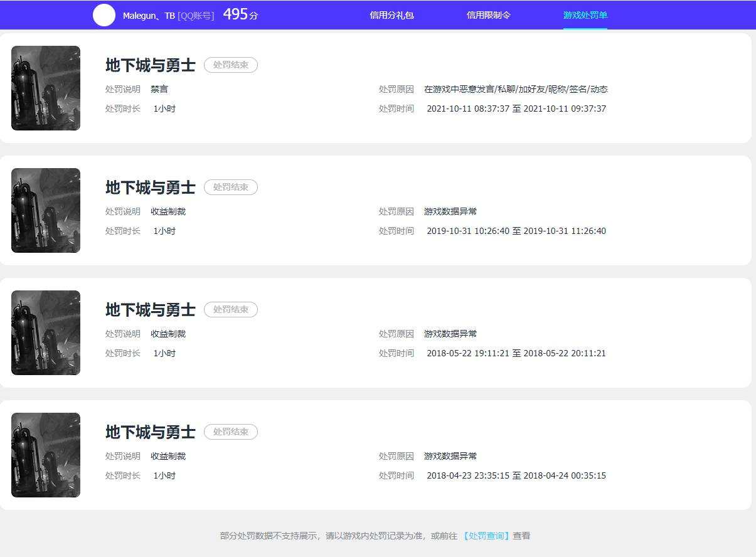Open the 【处罚查询】 link at bottom
Screen dimensions: 756x557
[x=486, y=536]
